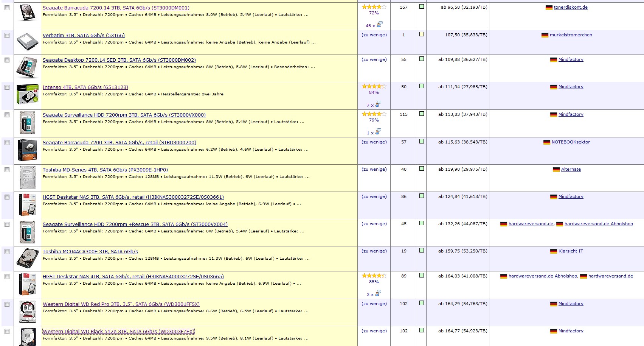Visit Klarsicht IT shop link
This screenshot has height=346, width=644.
click(x=571, y=251)
